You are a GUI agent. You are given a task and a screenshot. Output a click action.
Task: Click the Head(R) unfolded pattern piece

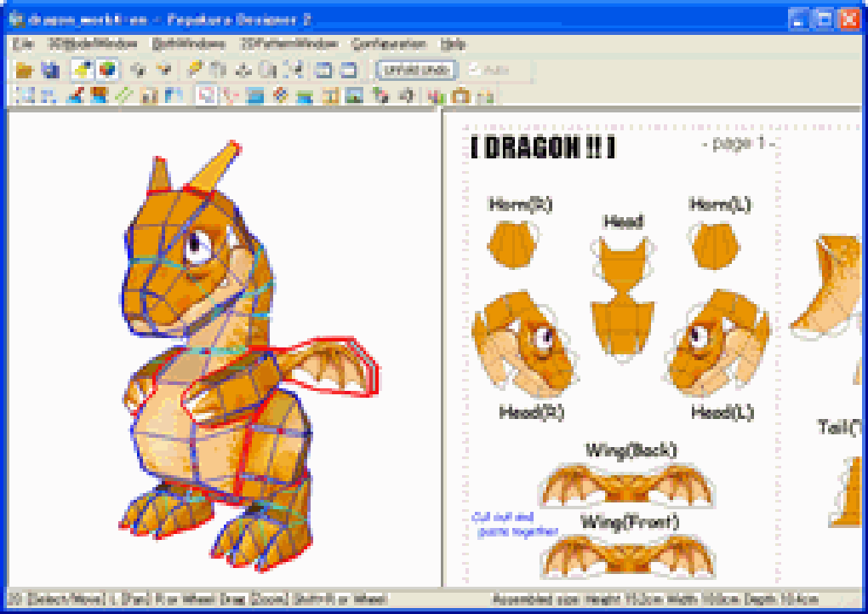pos(523,343)
